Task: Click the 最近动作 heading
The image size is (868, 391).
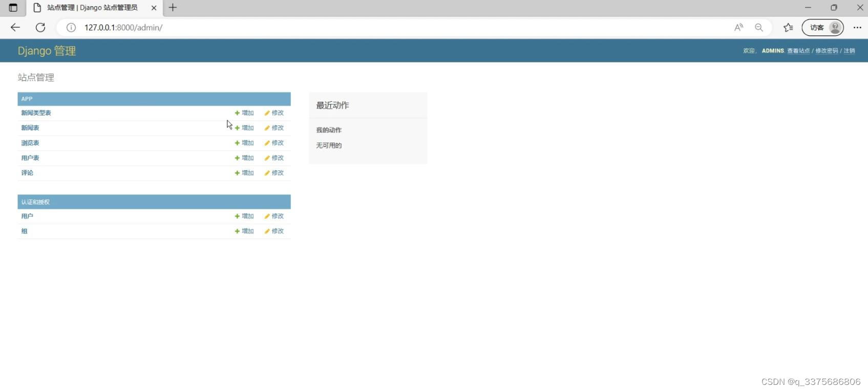Action: tap(332, 105)
